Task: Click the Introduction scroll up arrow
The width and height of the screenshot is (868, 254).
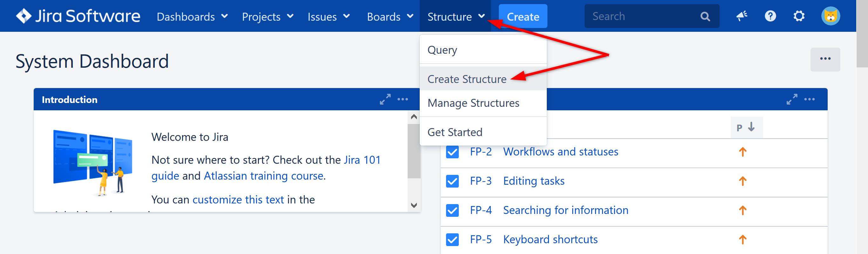Action: (414, 117)
